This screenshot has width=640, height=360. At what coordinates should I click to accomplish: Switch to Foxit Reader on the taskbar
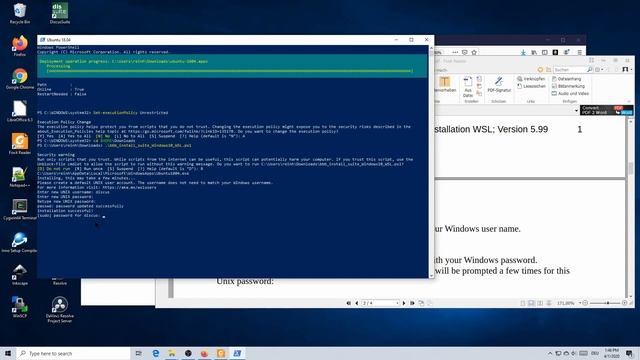pyautogui.click(x=221, y=353)
